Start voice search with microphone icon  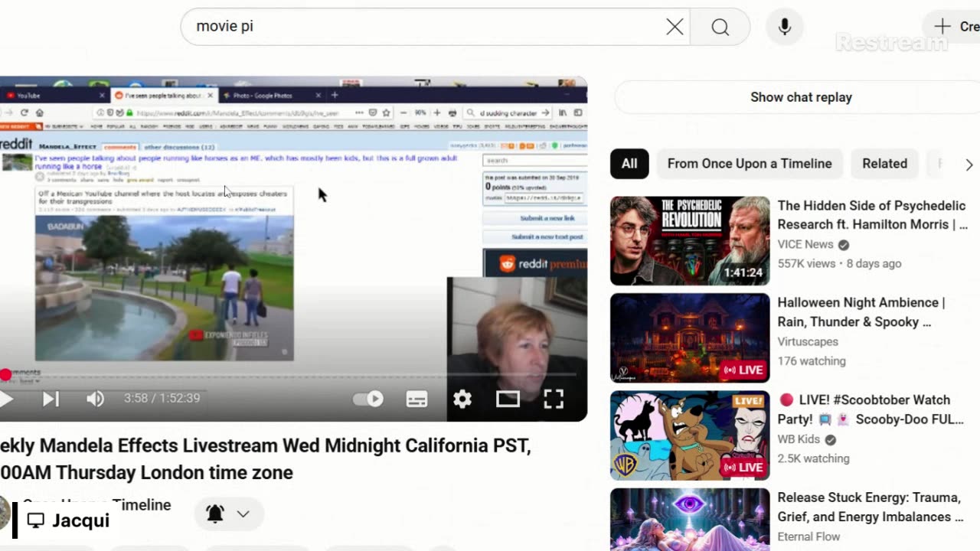(x=785, y=27)
